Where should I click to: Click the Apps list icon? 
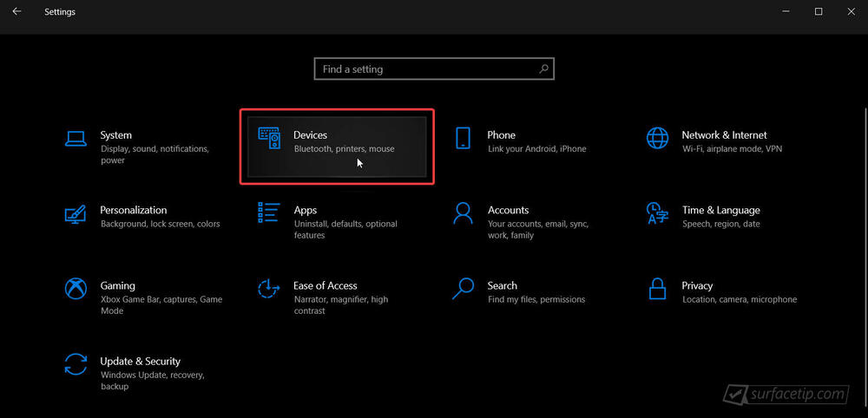tap(268, 212)
